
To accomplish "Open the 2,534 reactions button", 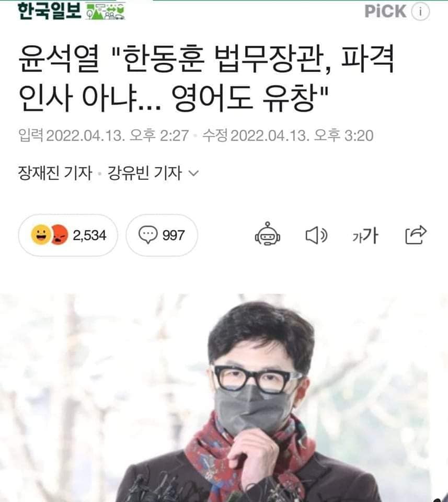I will 68,235.
